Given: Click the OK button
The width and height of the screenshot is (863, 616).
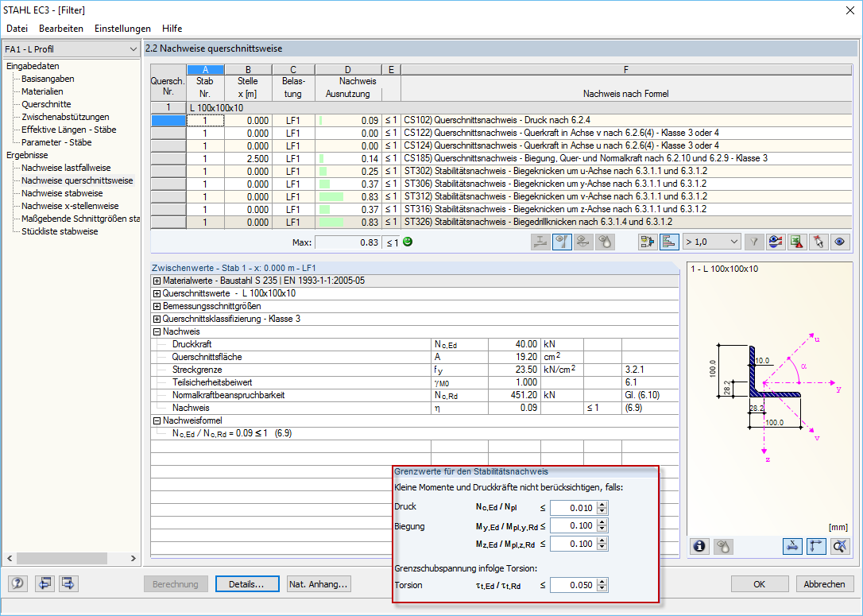Looking at the screenshot, I should pos(760,584).
